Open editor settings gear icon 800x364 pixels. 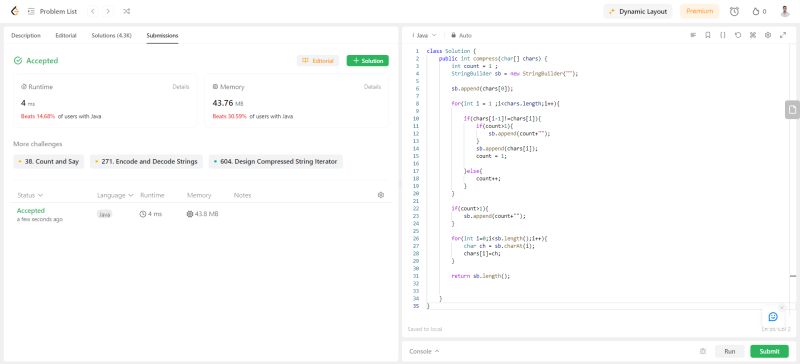coord(768,35)
